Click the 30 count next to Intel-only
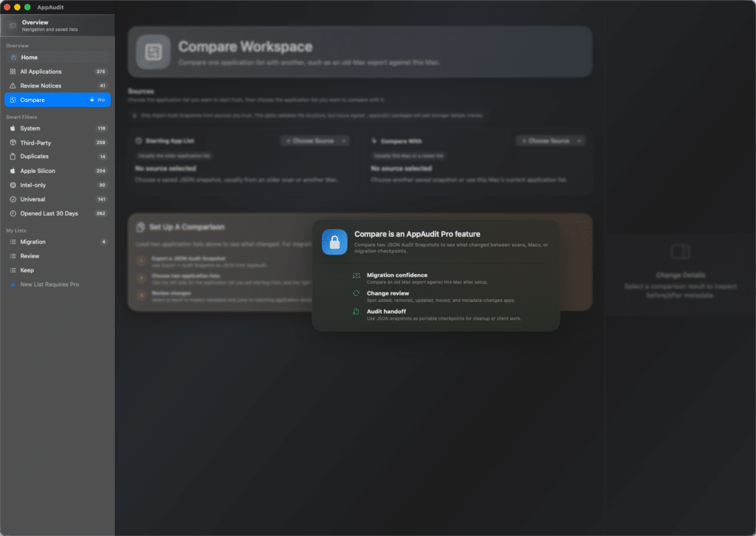Viewport: 756px width, 536px height. tap(102, 185)
